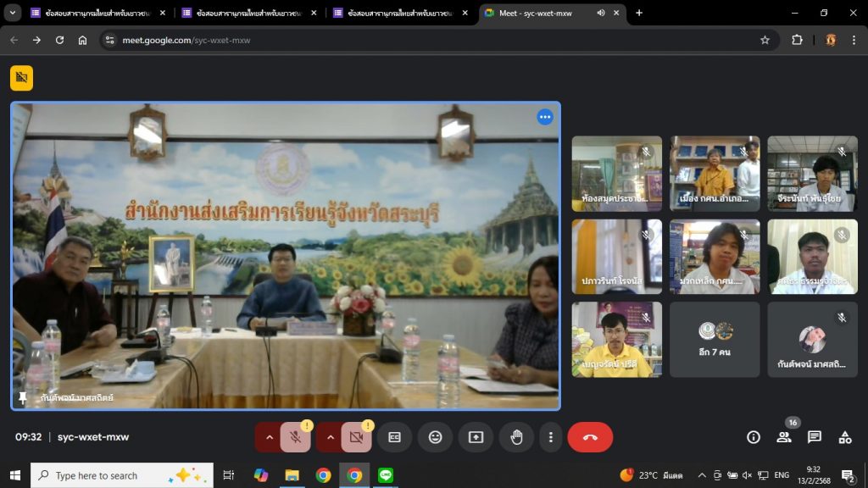
Task: Toggle the microphone on
Action: [x=295, y=437]
